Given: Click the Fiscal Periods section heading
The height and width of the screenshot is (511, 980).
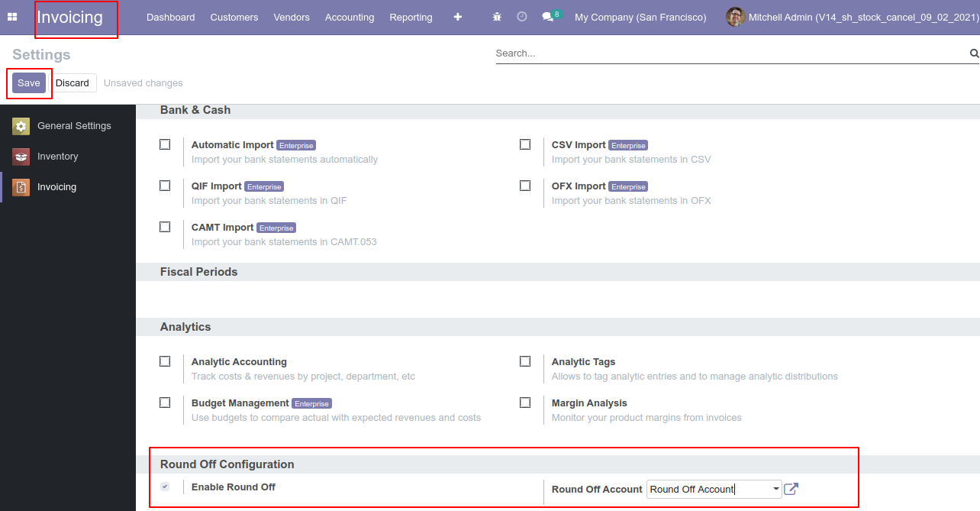Looking at the screenshot, I should coord(199,272).
